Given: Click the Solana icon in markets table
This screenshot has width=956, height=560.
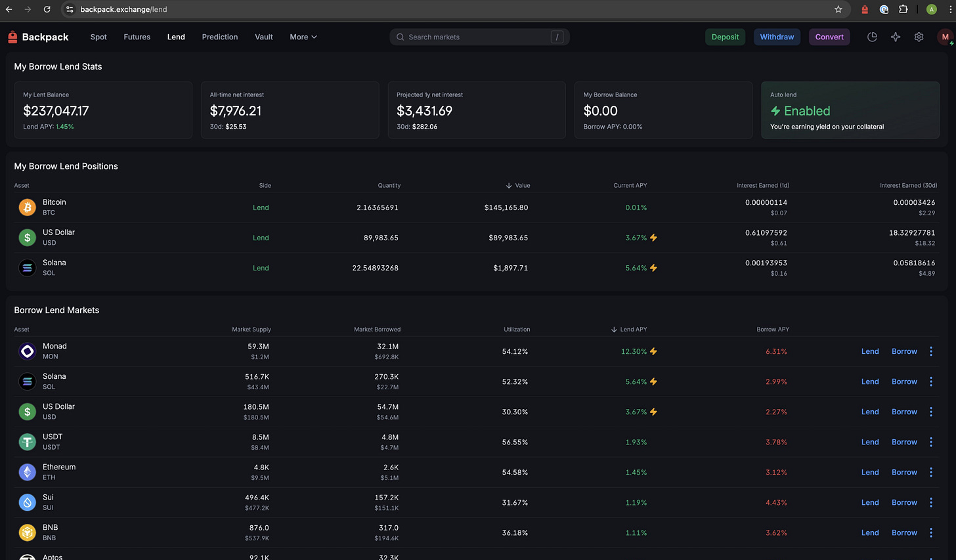Looking at the screenshot, I should click(27, 381).
